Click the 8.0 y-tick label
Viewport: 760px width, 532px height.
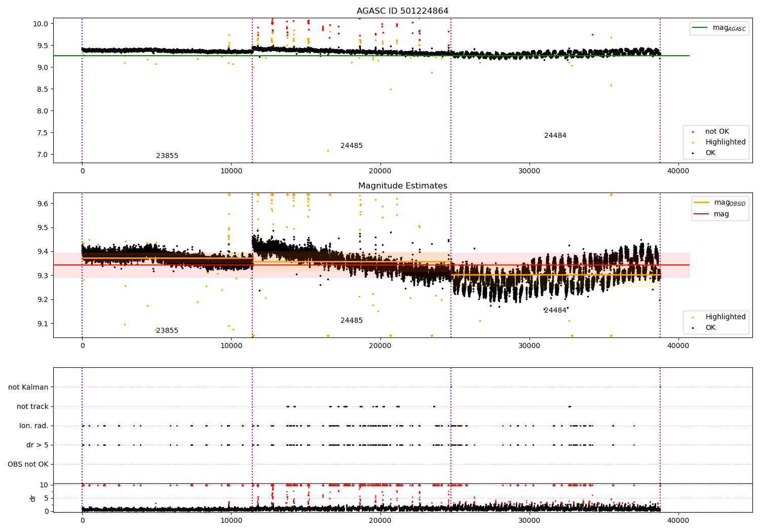43,111
